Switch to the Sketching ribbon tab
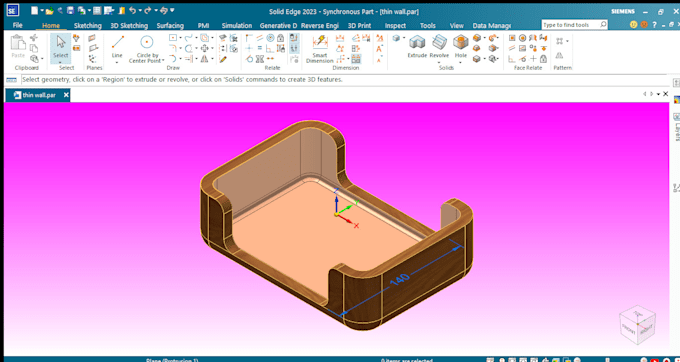The width and height of the screenshot is (680, 362). coord(88,26)
